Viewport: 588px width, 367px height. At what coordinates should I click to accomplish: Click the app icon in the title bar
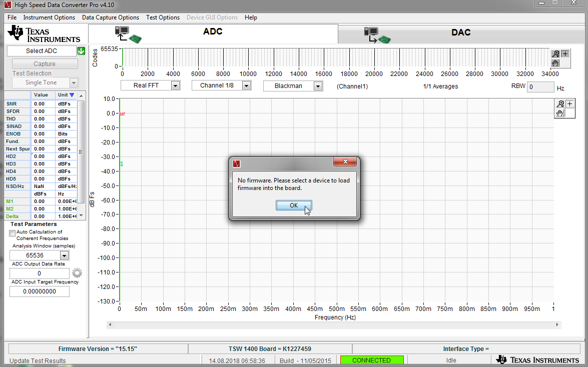tap(8, 5)
